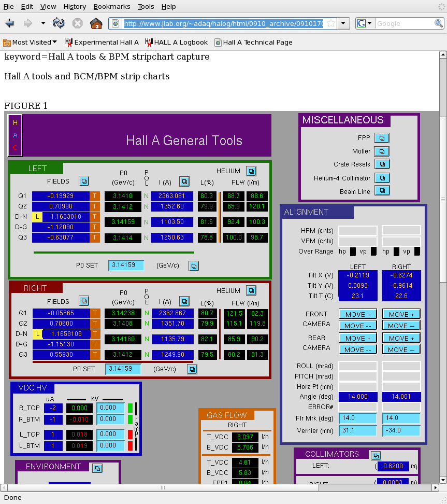Open the Crate Resets display icon
Viewport: 447px width, 504px height.
382,164
